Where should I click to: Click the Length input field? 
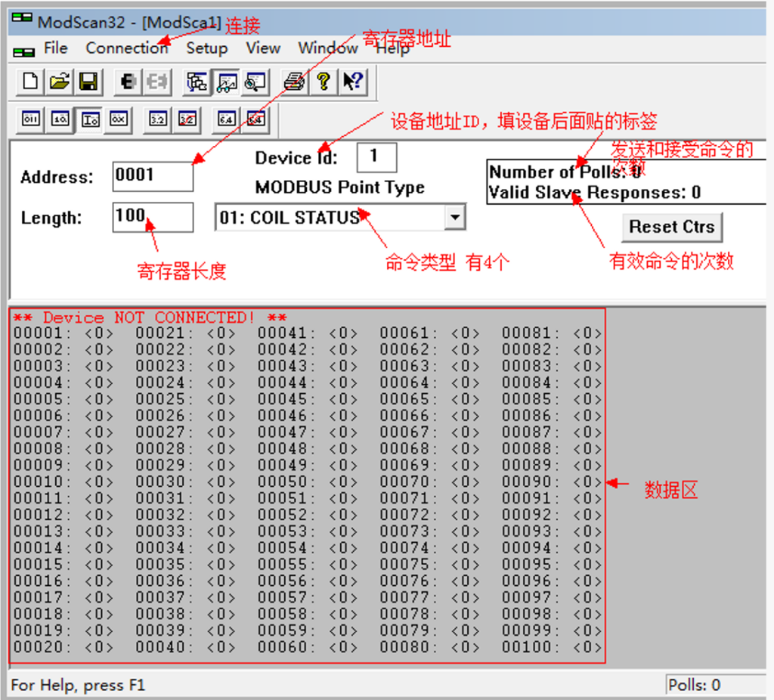[x=153, y=217]
